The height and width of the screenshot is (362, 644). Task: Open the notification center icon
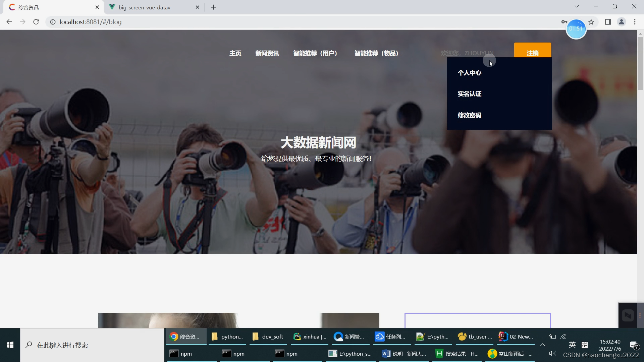pyautogui.click(x=634, y=345)
